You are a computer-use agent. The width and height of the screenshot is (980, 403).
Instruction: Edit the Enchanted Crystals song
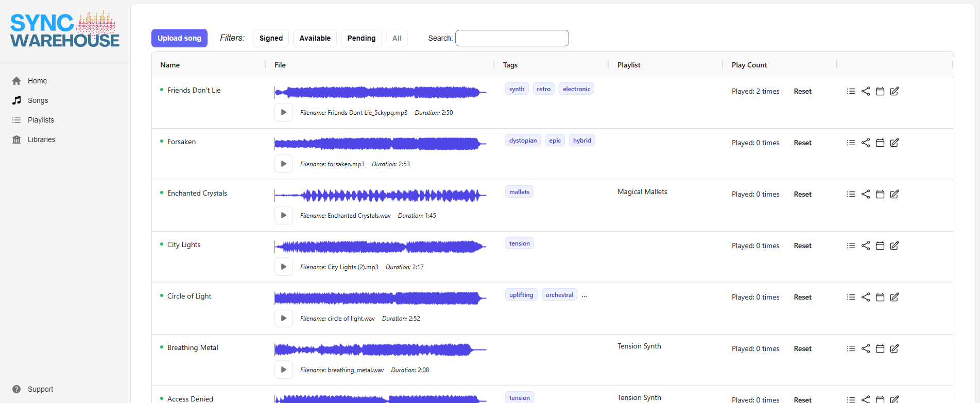click(x=895, y=194)
